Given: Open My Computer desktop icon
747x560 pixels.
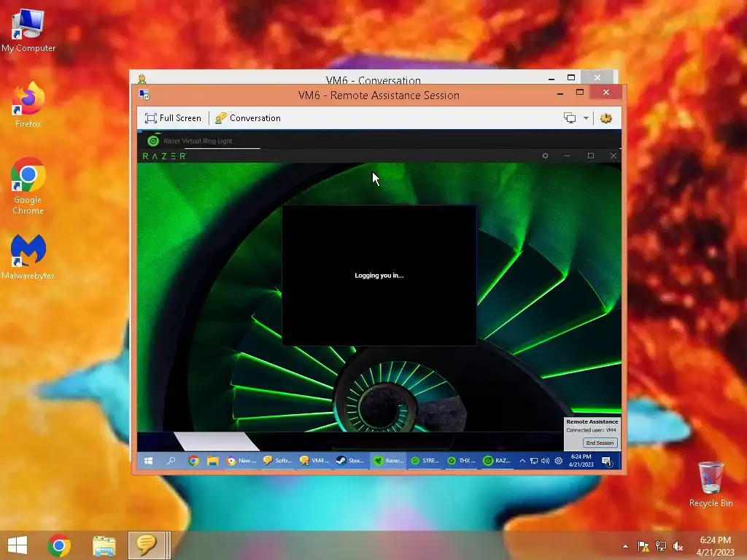Looking at the screenshot, I should coord(28,30).
